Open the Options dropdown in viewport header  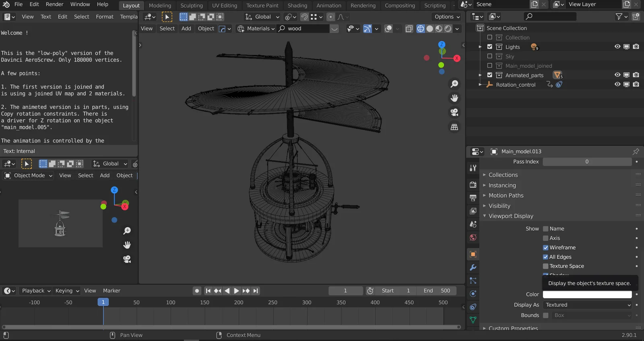447,17
